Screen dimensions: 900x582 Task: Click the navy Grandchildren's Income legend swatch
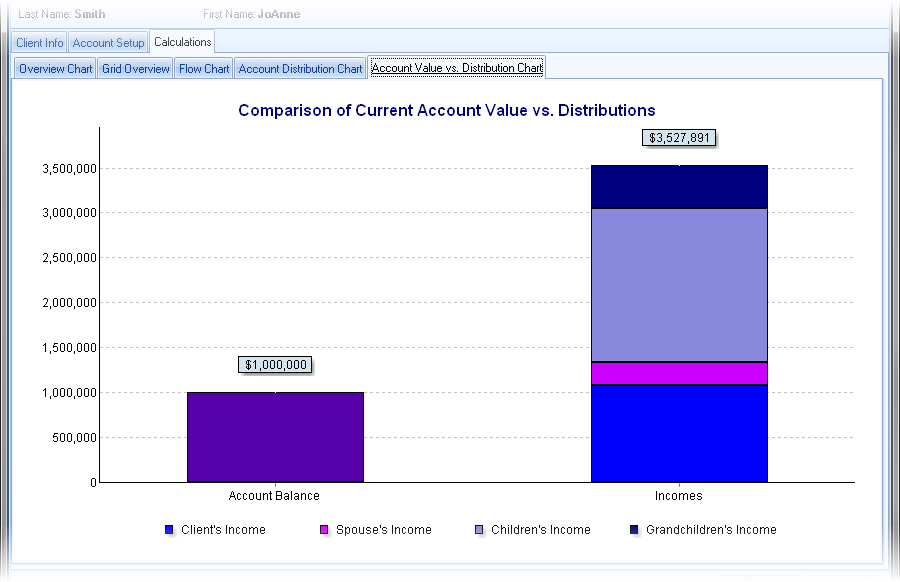pos(634,530)
